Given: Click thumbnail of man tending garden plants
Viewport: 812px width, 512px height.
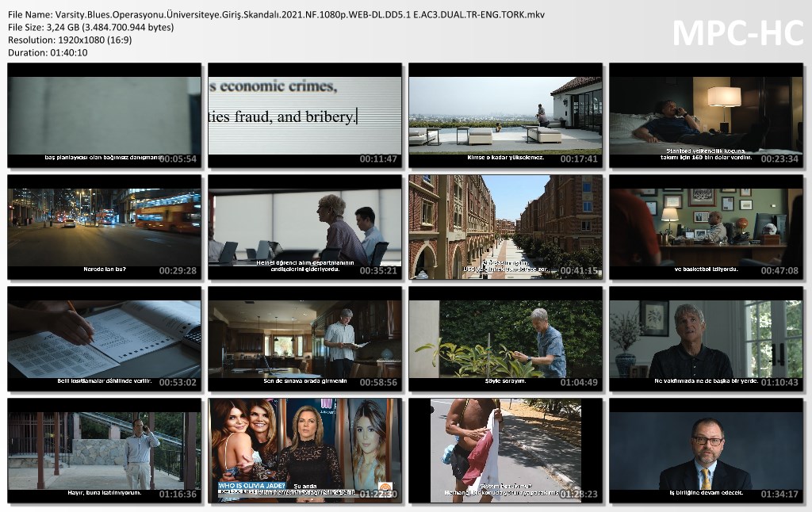Looking at the screenshot, I should tap(505, 339).
